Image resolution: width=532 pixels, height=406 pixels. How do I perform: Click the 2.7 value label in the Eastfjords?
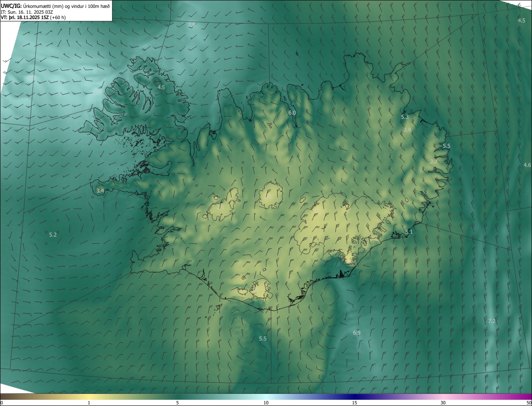433,162
